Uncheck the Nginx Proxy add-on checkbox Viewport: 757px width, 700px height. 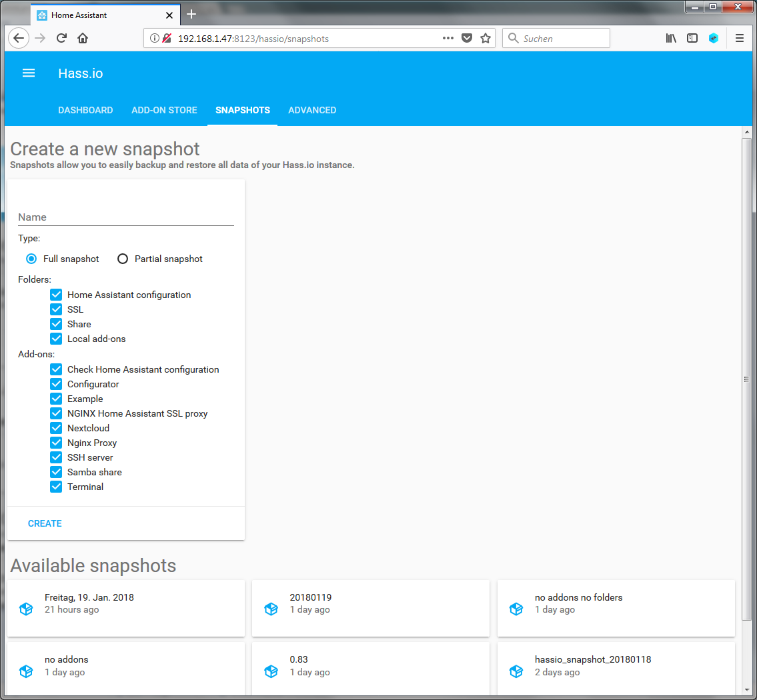(56, 443)
